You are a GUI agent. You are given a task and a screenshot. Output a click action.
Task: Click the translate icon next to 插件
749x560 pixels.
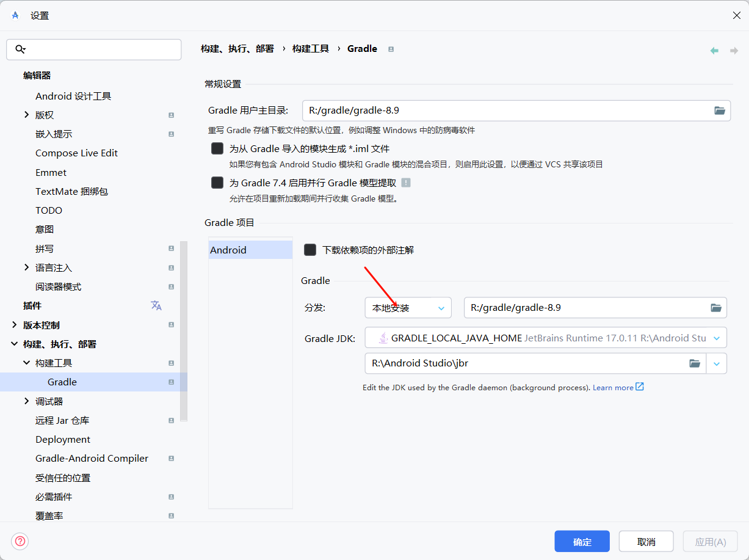click(x=156, y=305)
